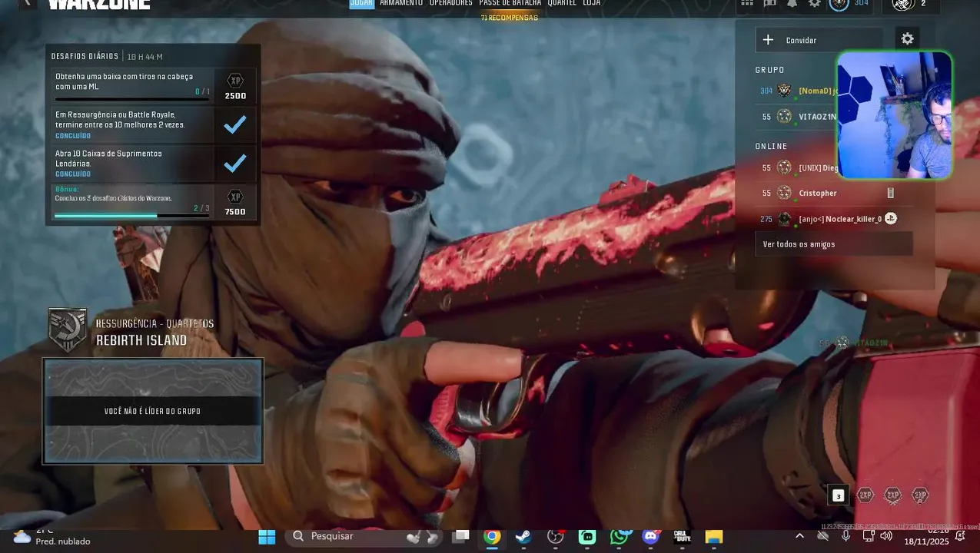Viewport: 980px width, 553px height.
Task: Click the top 10 Ressurgência challenge checkmark
Action: [x=235, y=124]
